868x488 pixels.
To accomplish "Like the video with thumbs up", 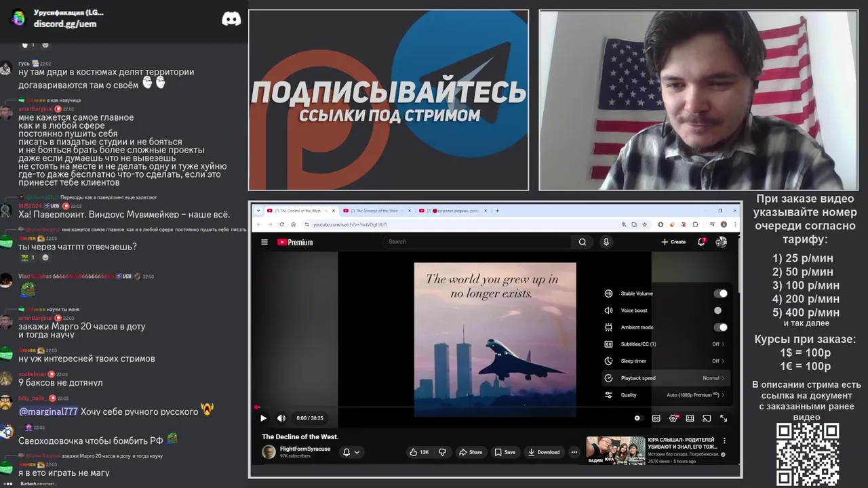I will click(x=419, y=452).
